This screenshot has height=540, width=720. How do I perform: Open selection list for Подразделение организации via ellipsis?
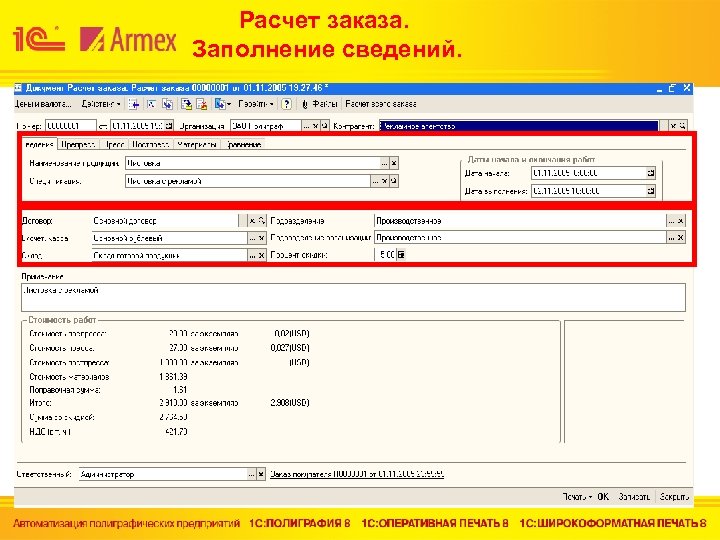click(x=671, y=237)
